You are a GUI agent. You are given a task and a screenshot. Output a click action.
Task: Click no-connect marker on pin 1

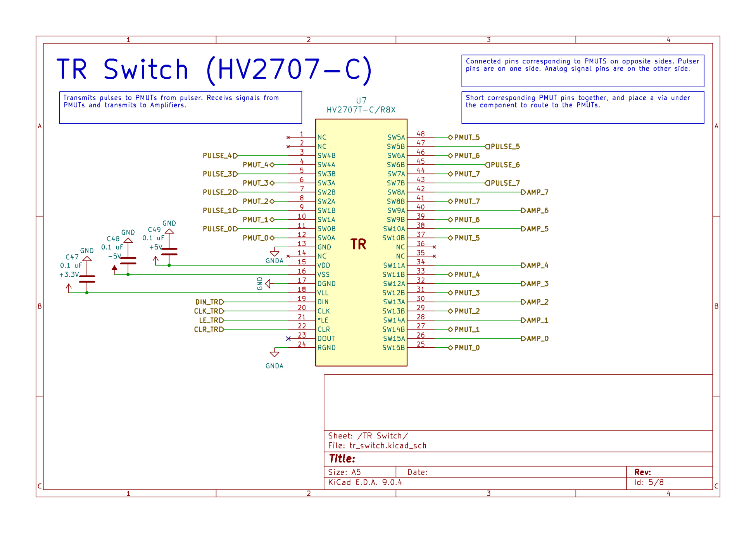[288, 138]
